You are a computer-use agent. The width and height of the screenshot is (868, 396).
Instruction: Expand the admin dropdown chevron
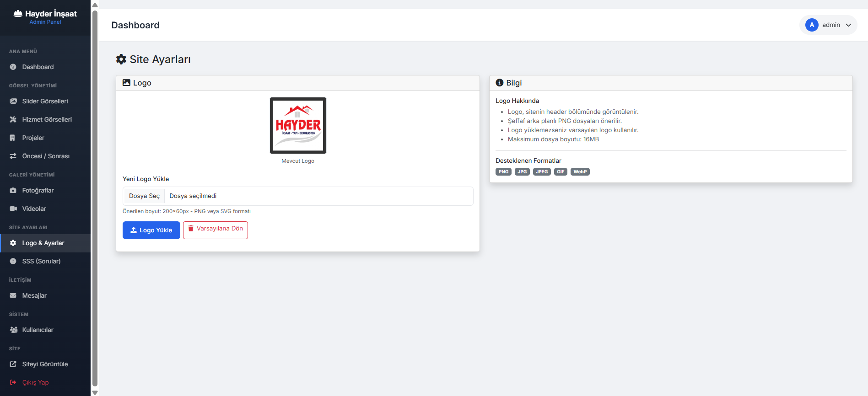848,25
